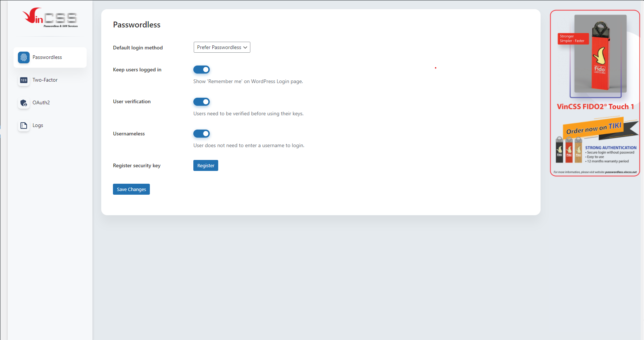Disable the Usernameless toggle
Screen dimensions: 644x340
pos(202,134)
